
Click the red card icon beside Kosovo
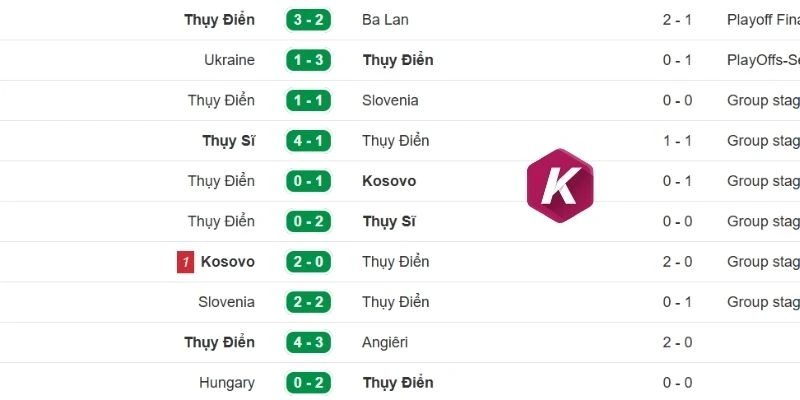185,262
